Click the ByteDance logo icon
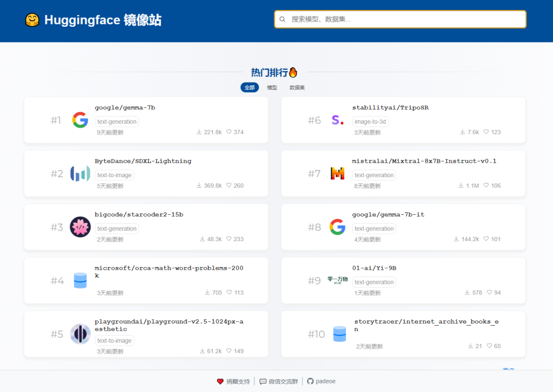Image resolution: width=553 pixels, height=392 pixels. point(80,174)
